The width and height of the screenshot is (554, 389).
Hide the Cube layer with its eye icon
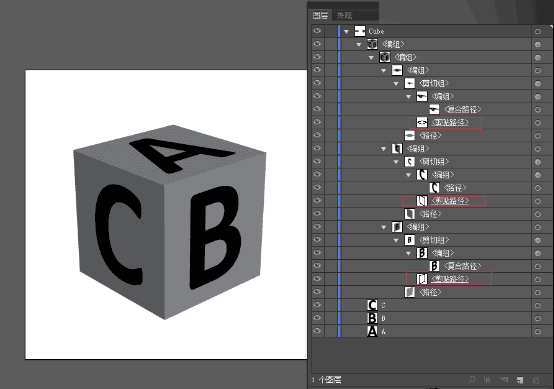pyautogui.click(x=317, y=31)
